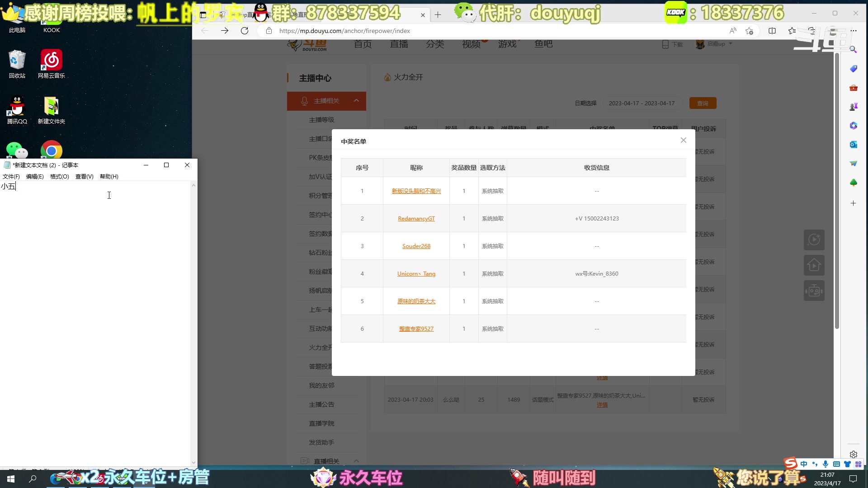Select the 日期选择 date dropdown

[x=642, y=103]
